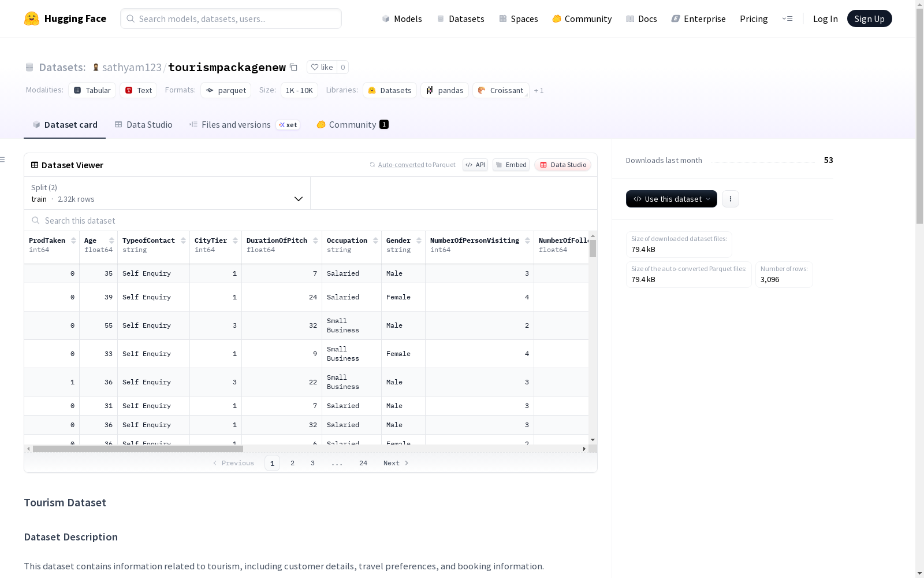Click the table's vertical scrollbar thumb
Viewport: 924px width, 578px height.
(593, 249)
